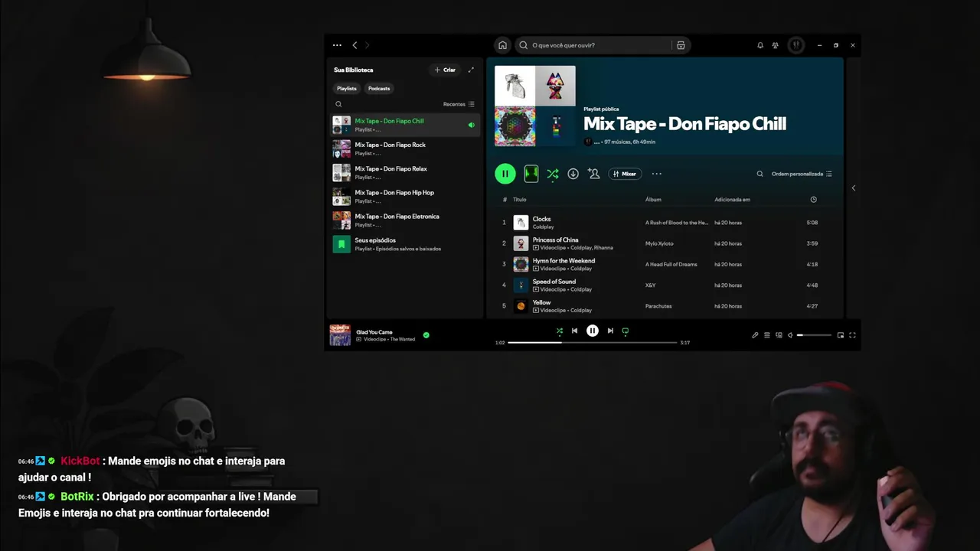This screenshot has height=551, width=980.
Task: Toggle the green saved checkmark for Glad You Came
Action: [426, 334]
